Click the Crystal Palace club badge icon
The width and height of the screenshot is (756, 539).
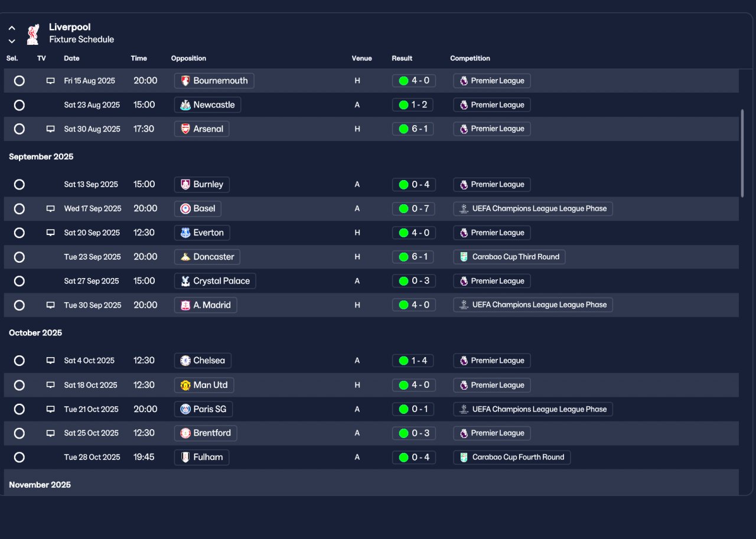[185, 281]
